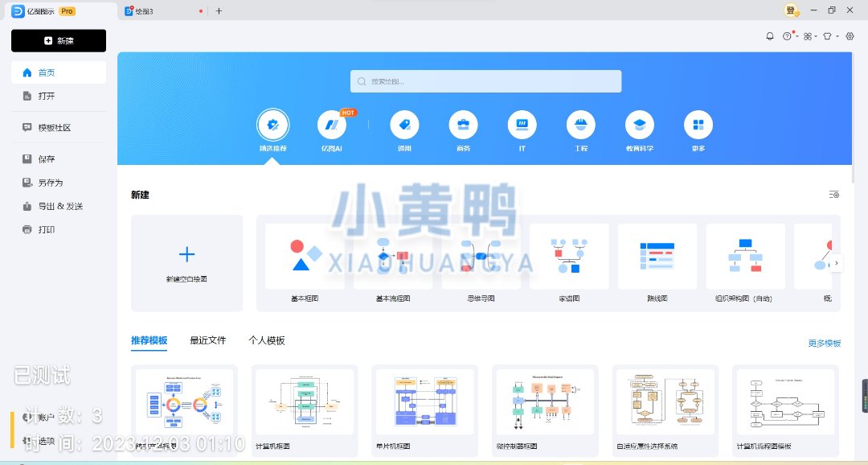Open the 亿图AI category icon
The height and width of the screenshot is (465, 868).
coord(331,126)
